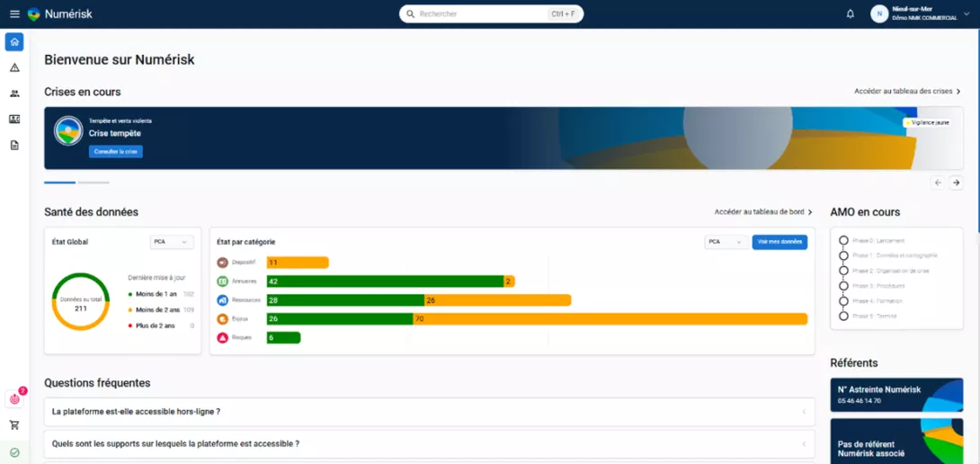Click Phase 0 : Lancement step

click(872, 241)
